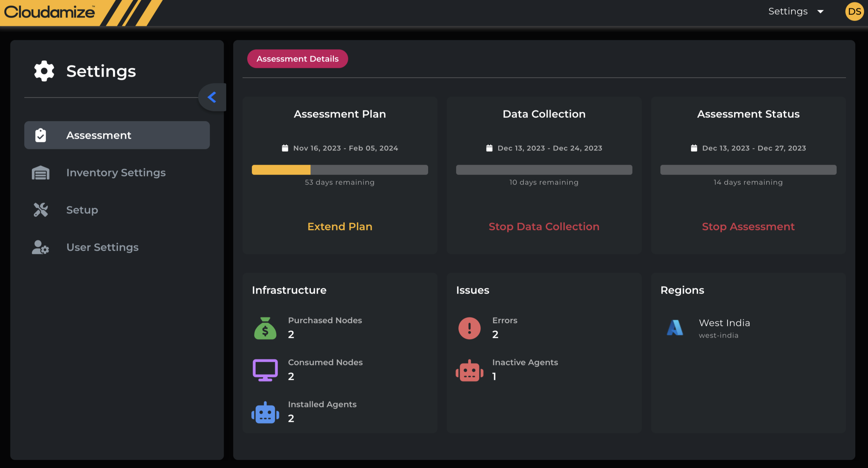Screen dimensions: 868x468
Task: Click the Assessment Plan card title
Action: pos(340,114)
